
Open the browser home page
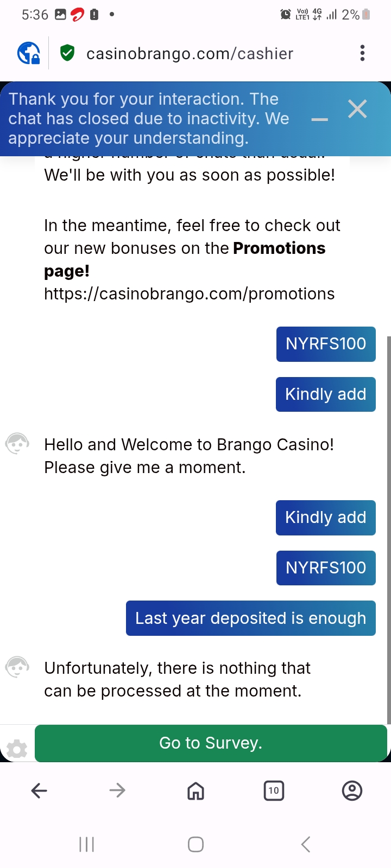[195, 791]
